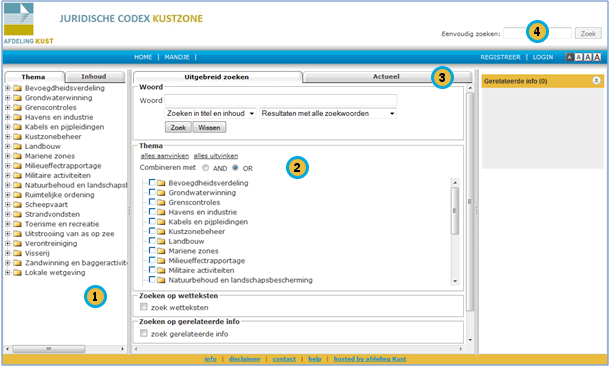Click 'alles aanvinken' link
609x366 pixels.
click(165, 156)
